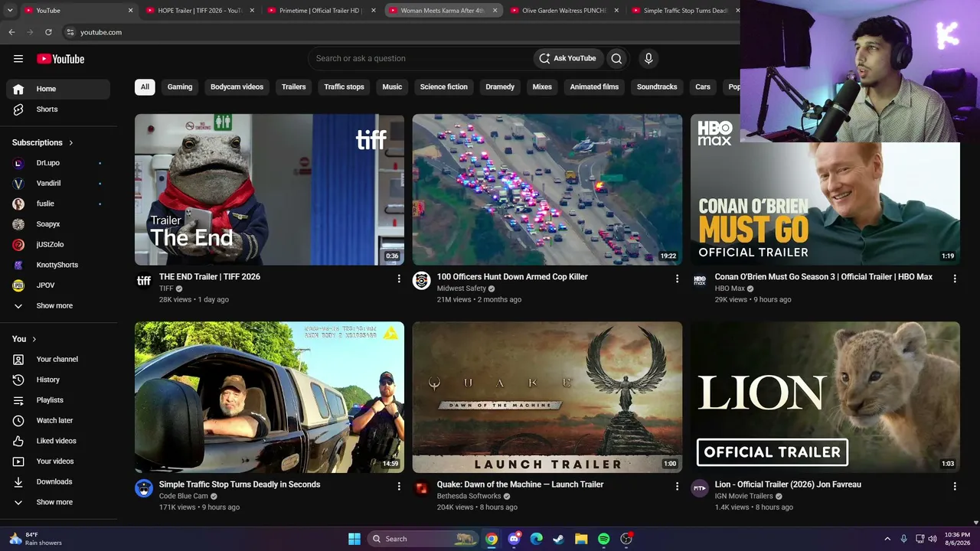Select the Science fiction filter chip
The height and width of the screenshot is (551, 980).
coord(443,86)
